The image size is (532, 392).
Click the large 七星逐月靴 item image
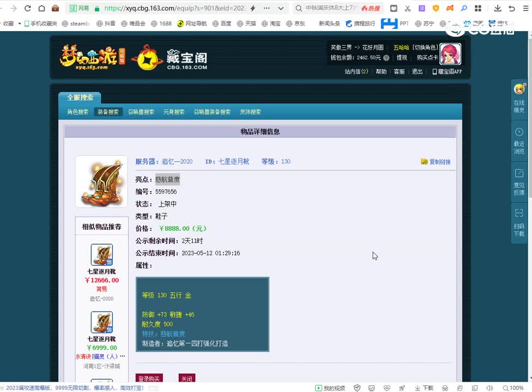coord(101,182)
